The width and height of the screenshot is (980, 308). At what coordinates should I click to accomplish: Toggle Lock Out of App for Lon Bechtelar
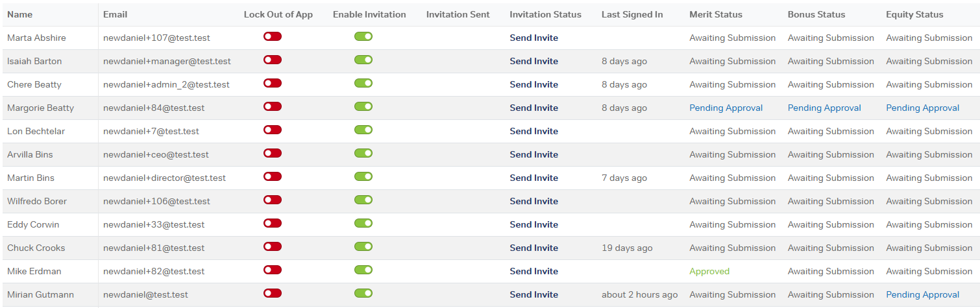click(273, 130)
